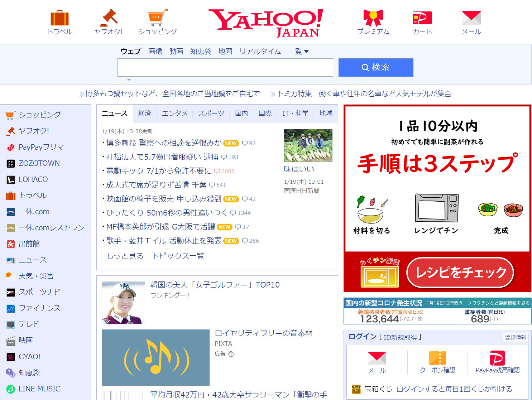This screenshot has height=400, width=532.
Task: Open headline 博多刺殺 警察への相談を逆恨みか
Action: (164, 143)
